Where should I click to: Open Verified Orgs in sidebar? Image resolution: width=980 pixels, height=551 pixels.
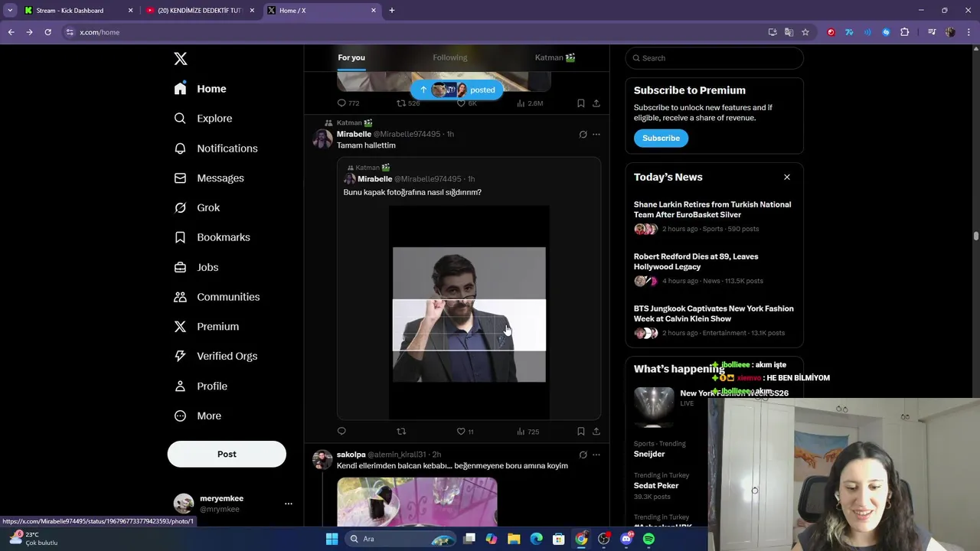[x=215, y=356]
